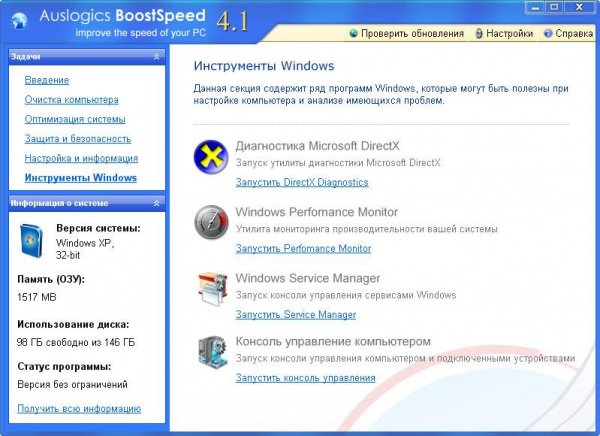
Task: Open Проверить обновления
Action: pyautogui.click(x=412, y=34)
